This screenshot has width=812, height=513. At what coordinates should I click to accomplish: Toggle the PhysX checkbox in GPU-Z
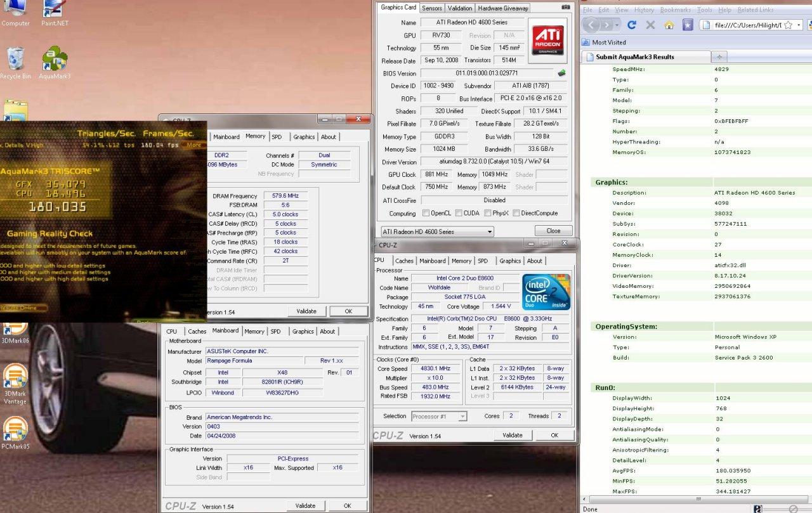[488, 213]
